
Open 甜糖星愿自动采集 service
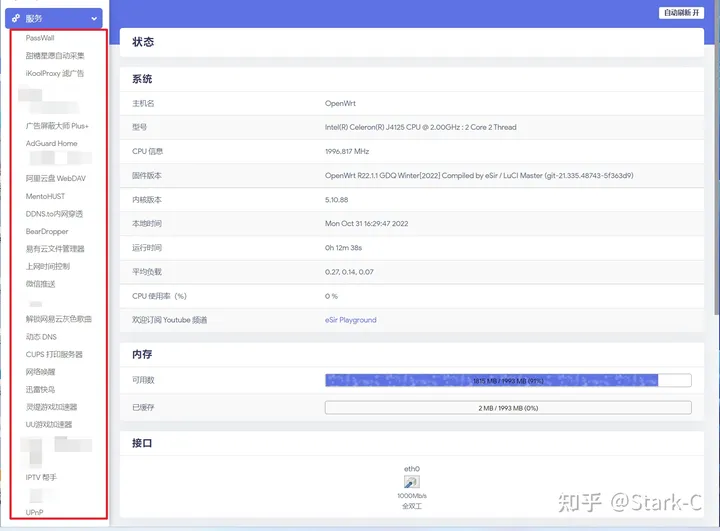click(x=55, y=56)
